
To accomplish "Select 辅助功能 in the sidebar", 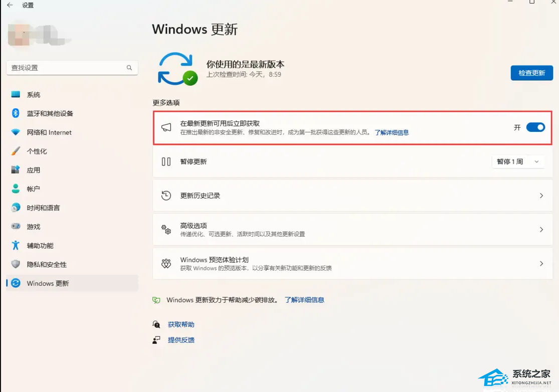I will coord(72,246).
